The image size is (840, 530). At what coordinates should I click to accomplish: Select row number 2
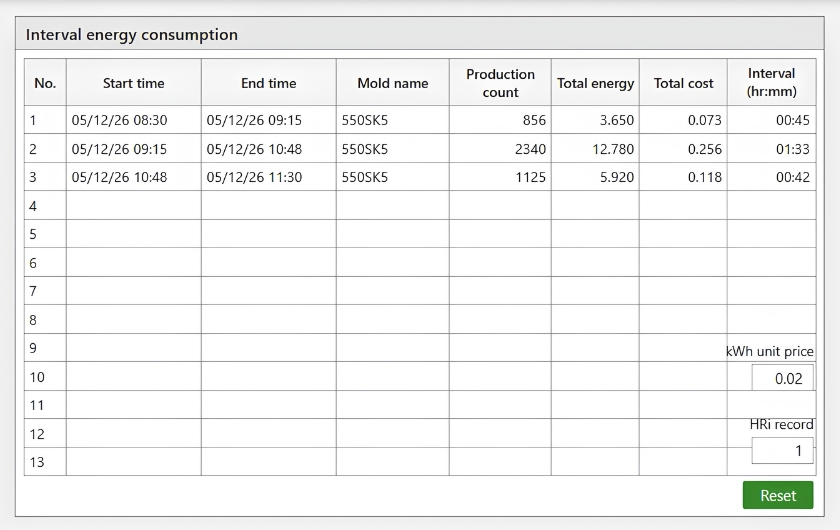tap(33, 149)
